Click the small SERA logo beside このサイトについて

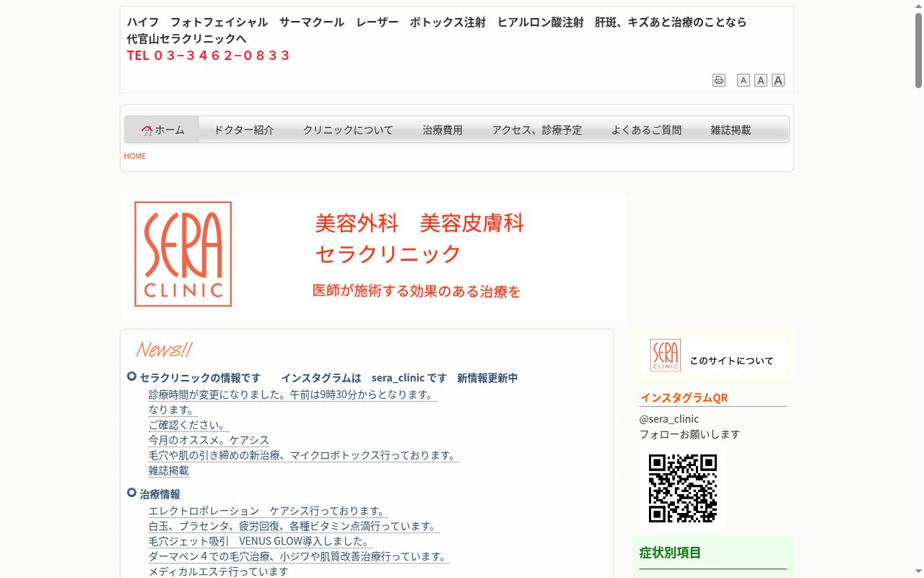(665, 355)
